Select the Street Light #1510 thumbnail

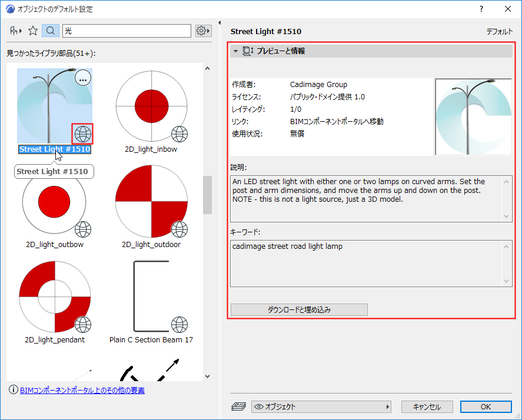pos(55,106)
